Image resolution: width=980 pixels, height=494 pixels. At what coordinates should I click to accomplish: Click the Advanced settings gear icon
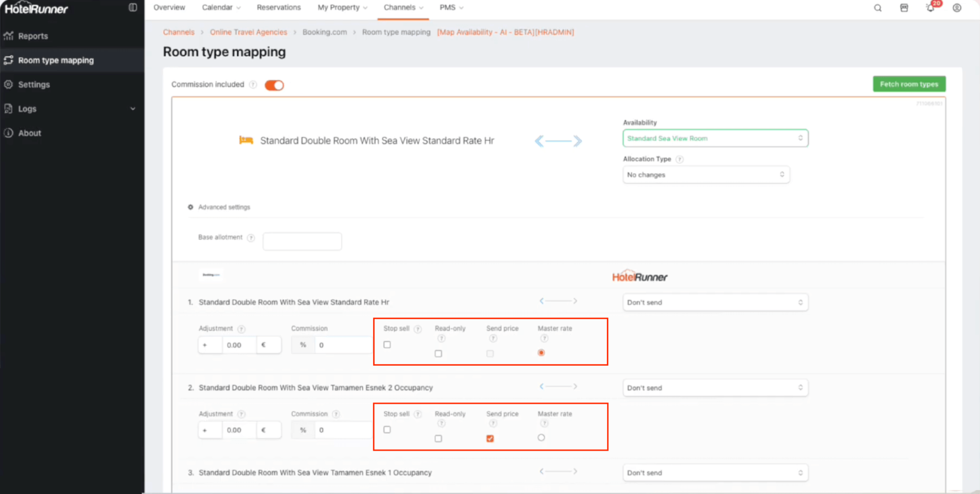(x=190, y=207)
